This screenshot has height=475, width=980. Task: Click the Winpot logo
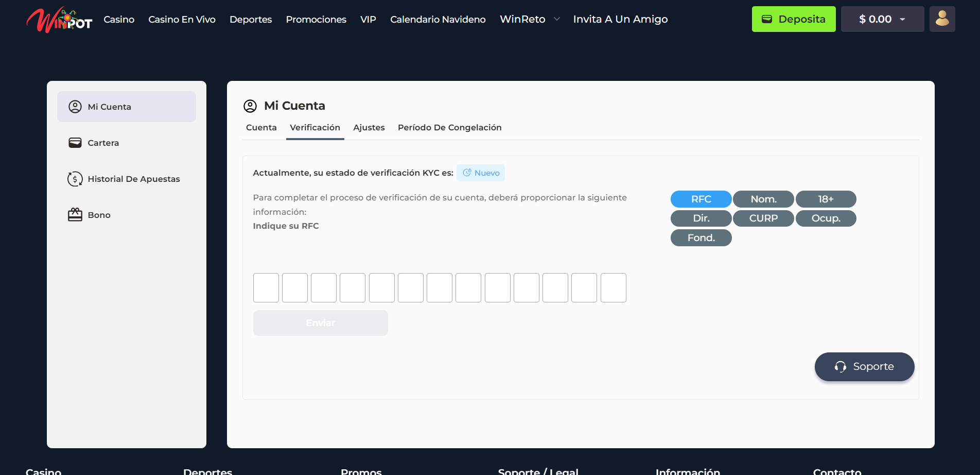(x=59, y=20)
